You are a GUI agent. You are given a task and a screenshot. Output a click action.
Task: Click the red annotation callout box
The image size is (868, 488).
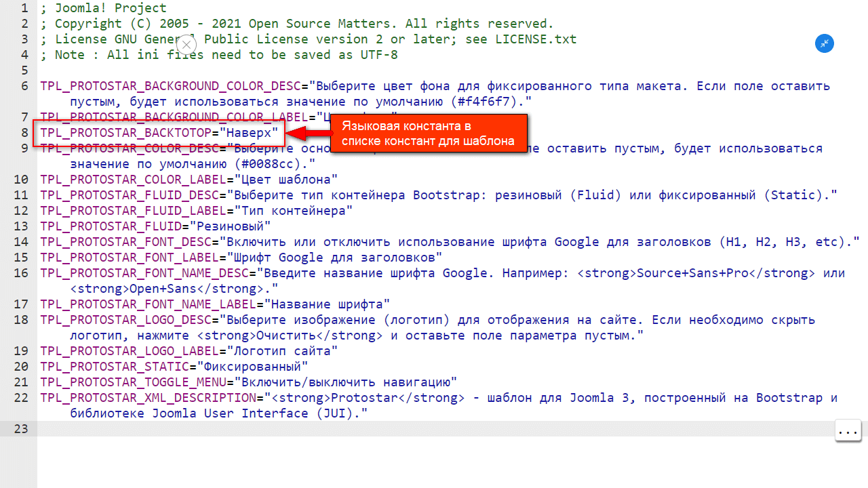(x=428, y=134)
